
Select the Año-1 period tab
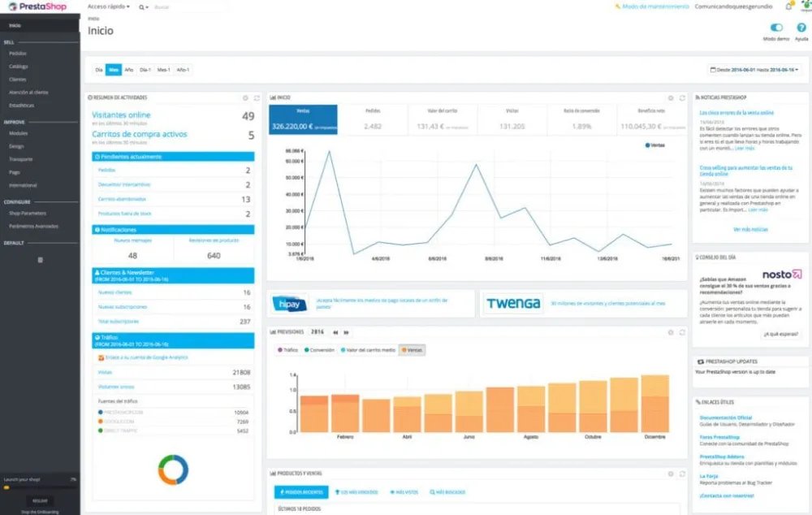tap(183, 69)
